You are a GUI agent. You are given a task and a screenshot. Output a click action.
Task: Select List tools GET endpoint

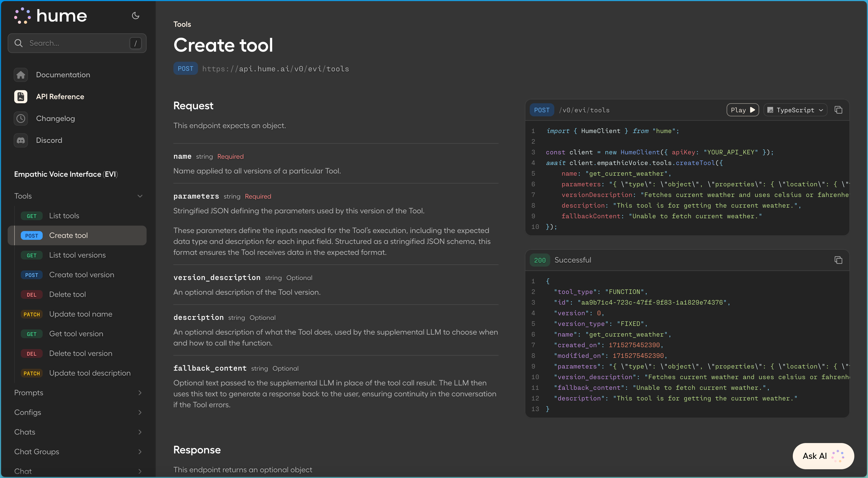click(x=64, y=216)
